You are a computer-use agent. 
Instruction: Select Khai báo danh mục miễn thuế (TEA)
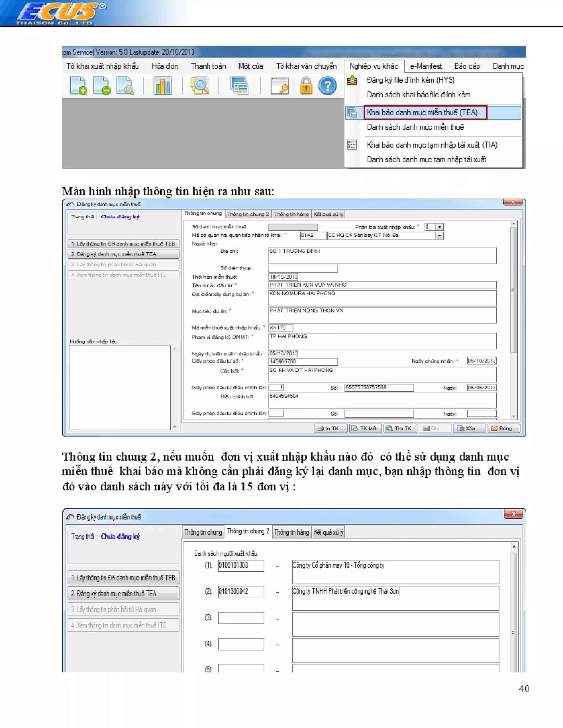pyautogui.click(x=422, y=113)
